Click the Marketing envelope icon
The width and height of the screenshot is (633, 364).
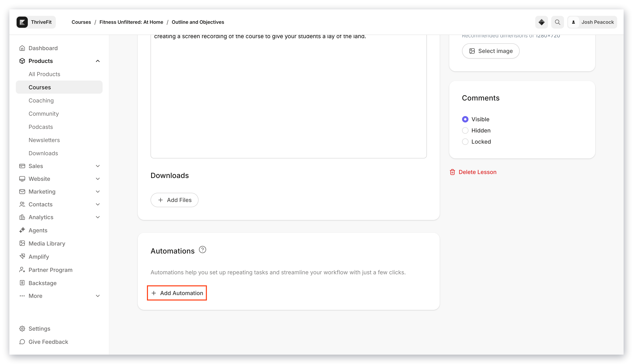pyautogui.click(x=22, y=192)
